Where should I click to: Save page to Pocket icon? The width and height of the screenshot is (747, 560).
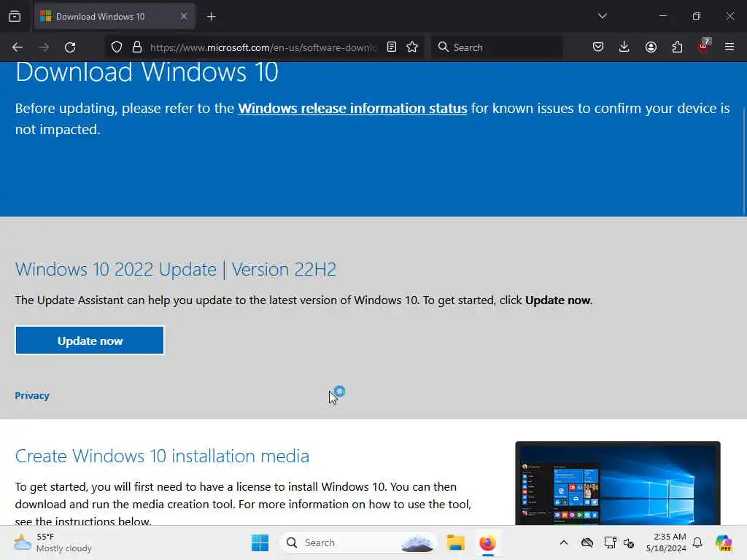coord(598,47)
